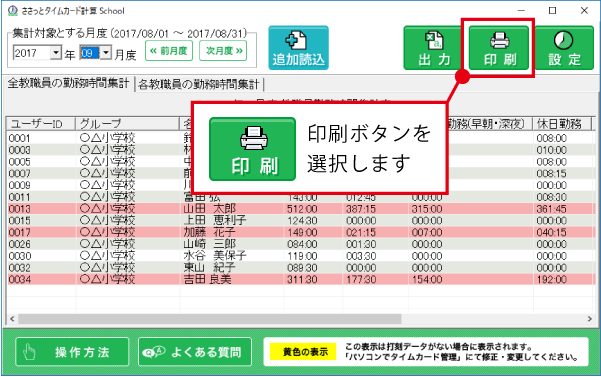601x377 pixels.
Task: Click the ユーザーID column header
Action: tap(41, 124)
